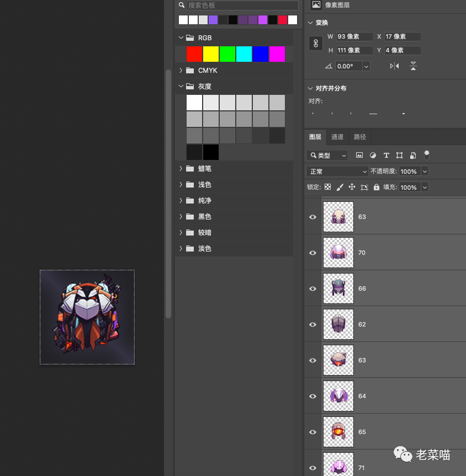Filter layers by smart objects
This screenshot has width=466, height=476.
(413, 156)
